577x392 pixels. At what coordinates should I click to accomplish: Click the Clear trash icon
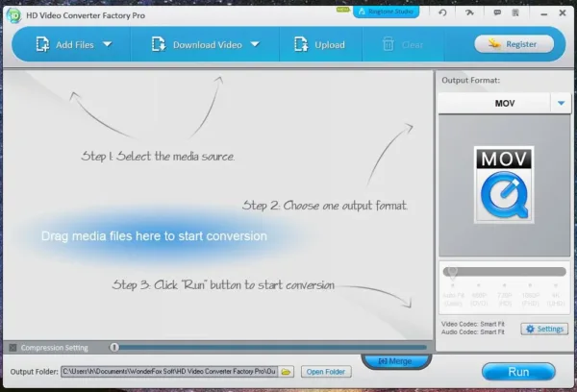click(389, 44)
